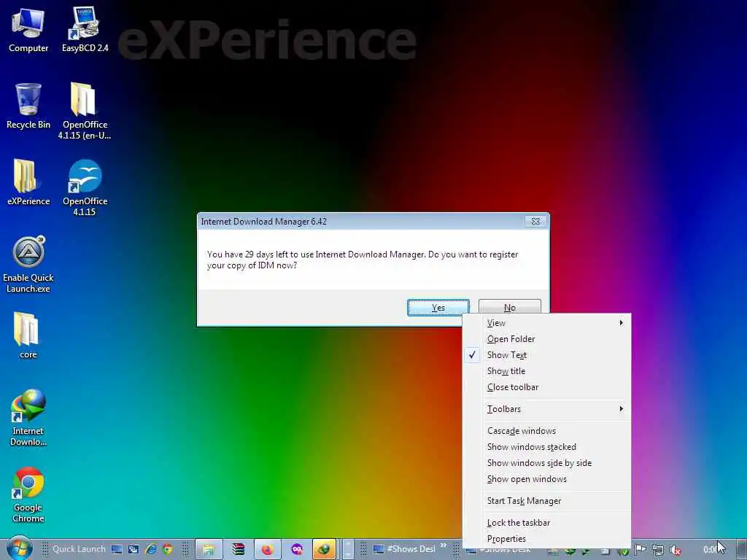Select Show windows stacked

point(547,447)
